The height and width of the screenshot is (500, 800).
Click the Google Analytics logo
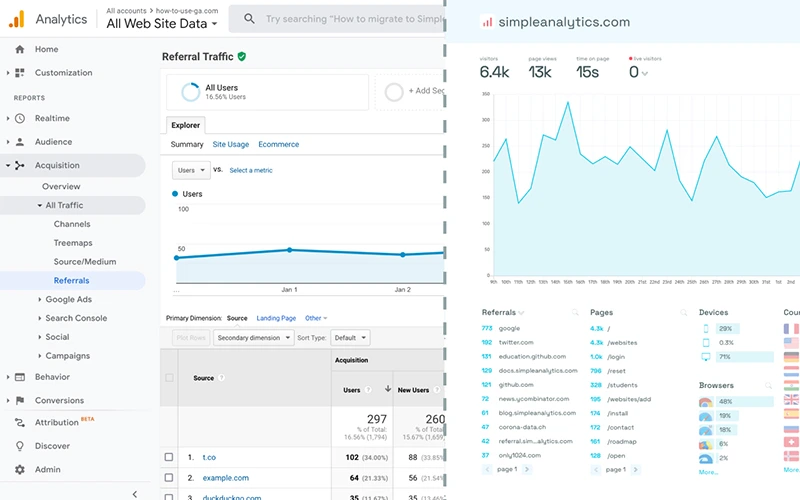(x=17, y=19)
